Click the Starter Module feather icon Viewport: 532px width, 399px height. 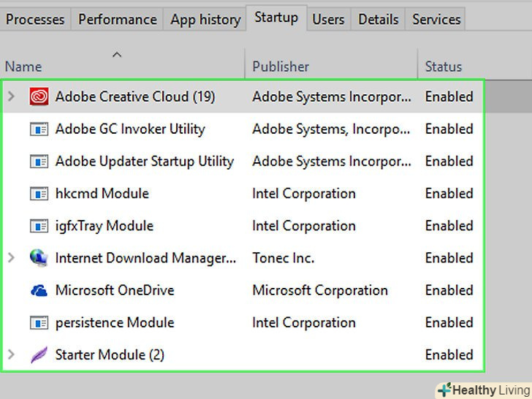click(39, 355)
